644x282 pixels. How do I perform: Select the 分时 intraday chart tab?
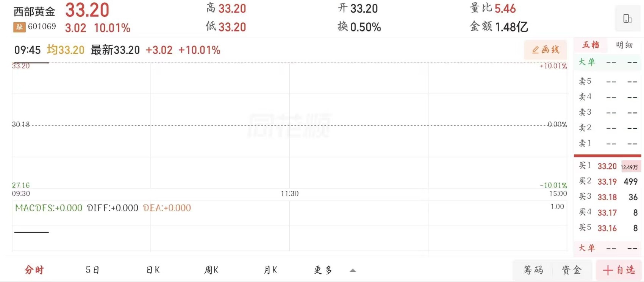click(x=34, y=270)
